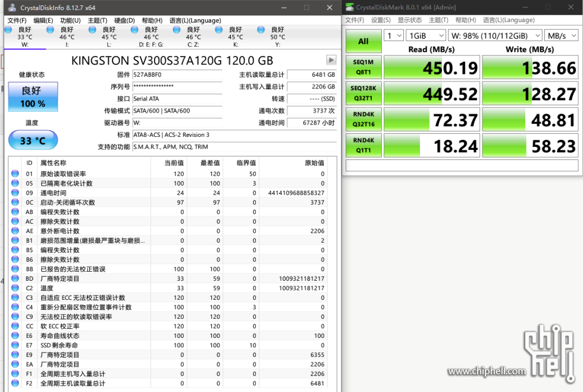Click status orb for attribute C2 temperature
583x392 pixels.
pyautogui.click(x=15, y=288)
